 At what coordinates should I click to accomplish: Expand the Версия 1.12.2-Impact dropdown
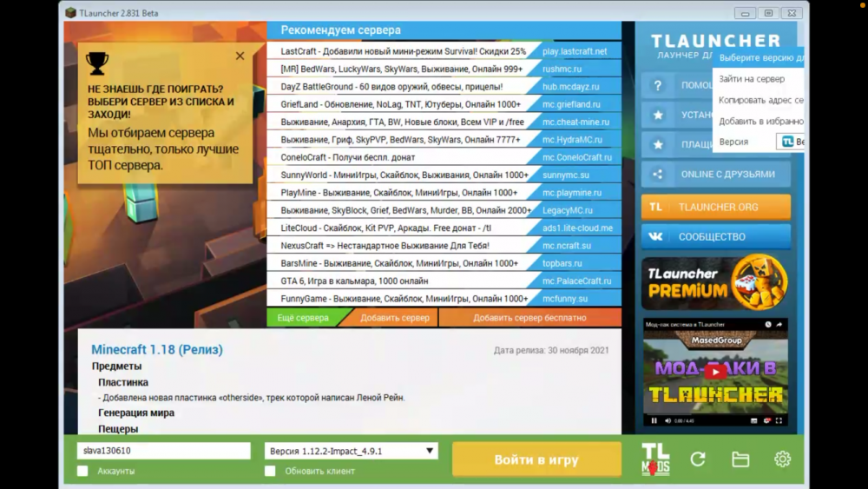point(352,451)
